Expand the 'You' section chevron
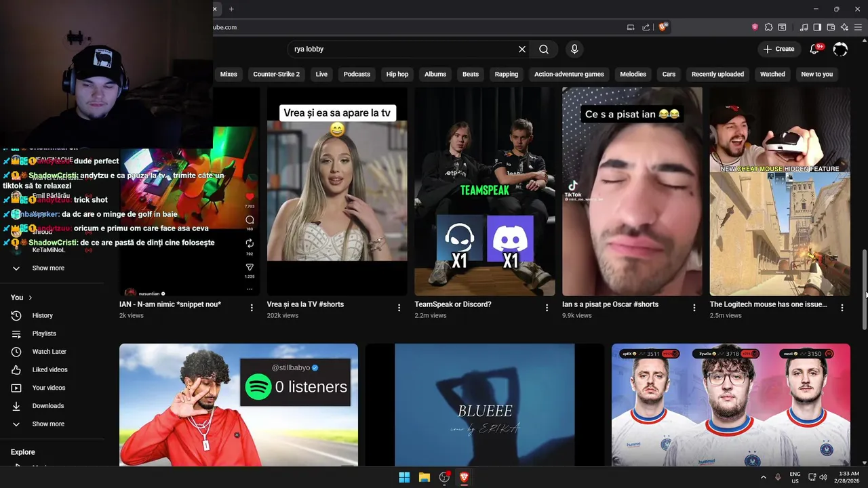868x488 pixels. tap(31, 298)
